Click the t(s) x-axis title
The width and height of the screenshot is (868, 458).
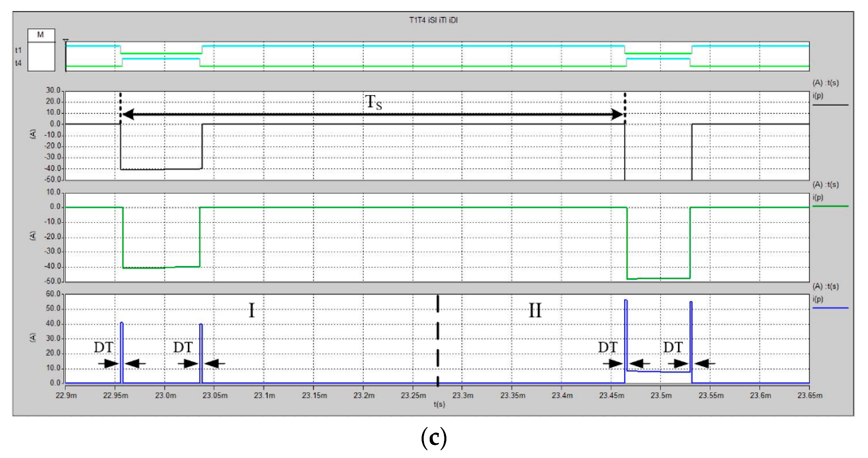[x=439, y=404]
